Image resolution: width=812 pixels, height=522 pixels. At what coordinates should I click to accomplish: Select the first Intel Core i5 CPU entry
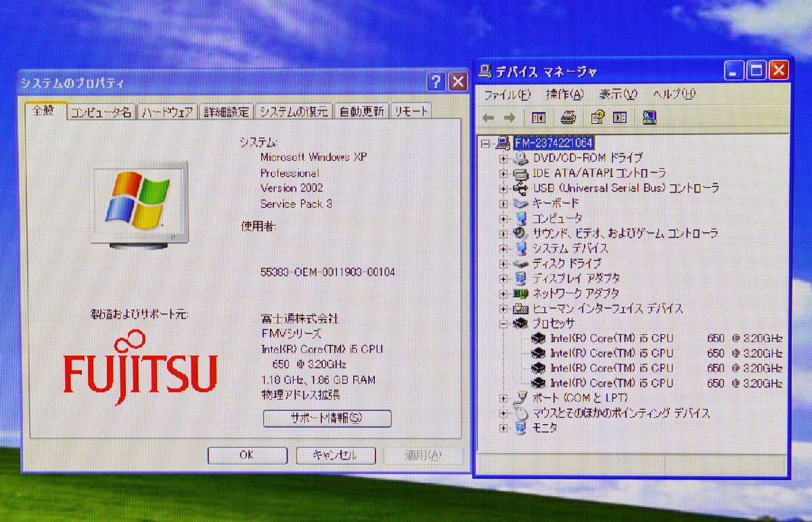(x=667, y=338)
